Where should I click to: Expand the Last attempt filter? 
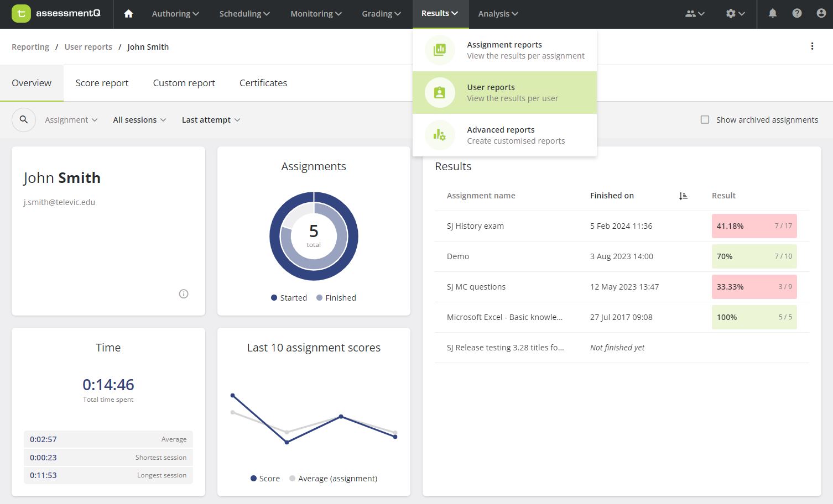210,119
